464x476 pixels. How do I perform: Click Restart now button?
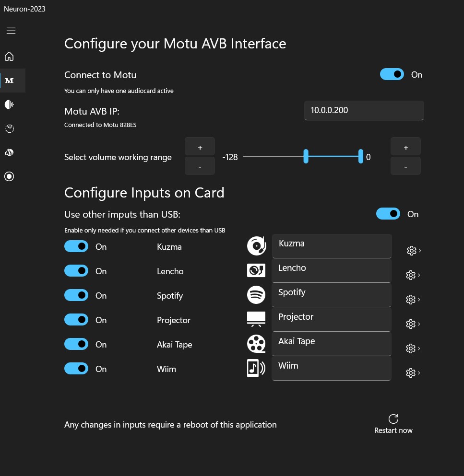pyautogui.click(x=393, y=424)
